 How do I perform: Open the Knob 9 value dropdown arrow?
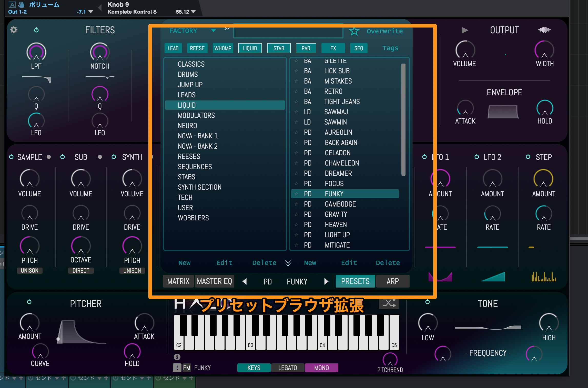click(193, 12)
